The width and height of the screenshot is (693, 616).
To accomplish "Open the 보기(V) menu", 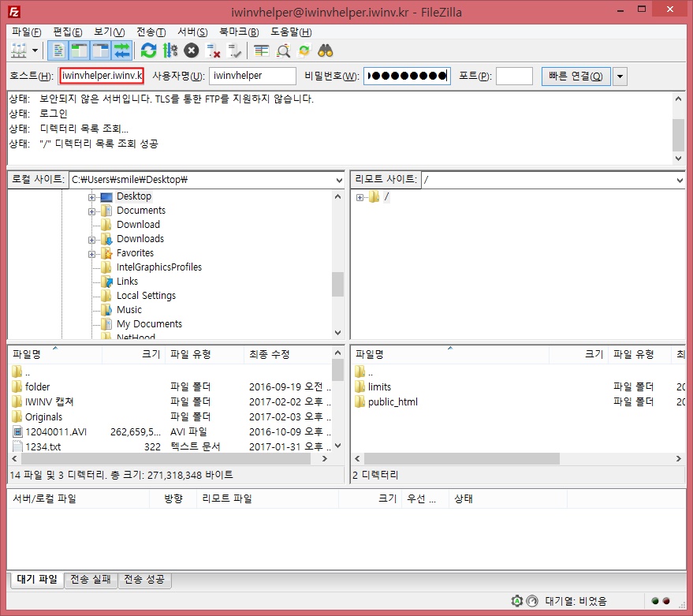I will point(109,32).
